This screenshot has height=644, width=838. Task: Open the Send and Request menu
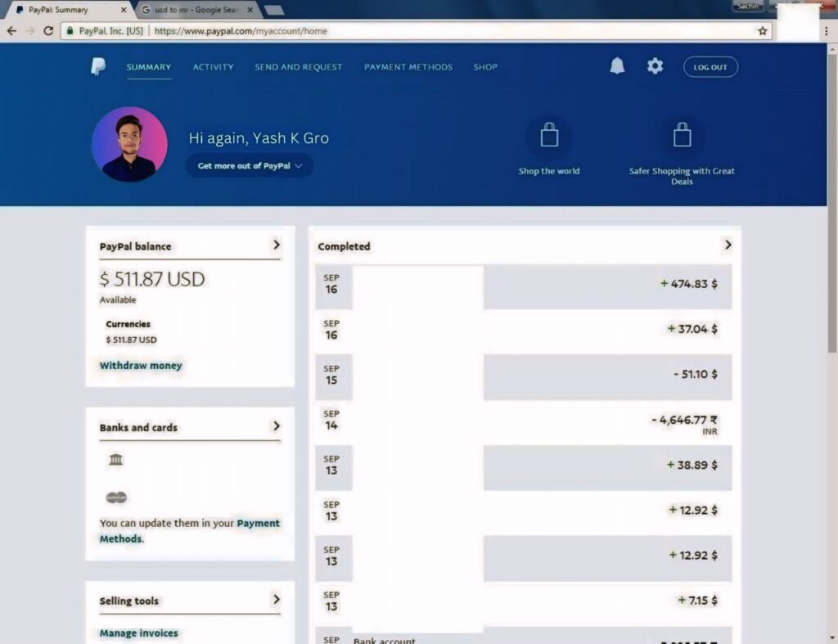[x=299, y=67]
